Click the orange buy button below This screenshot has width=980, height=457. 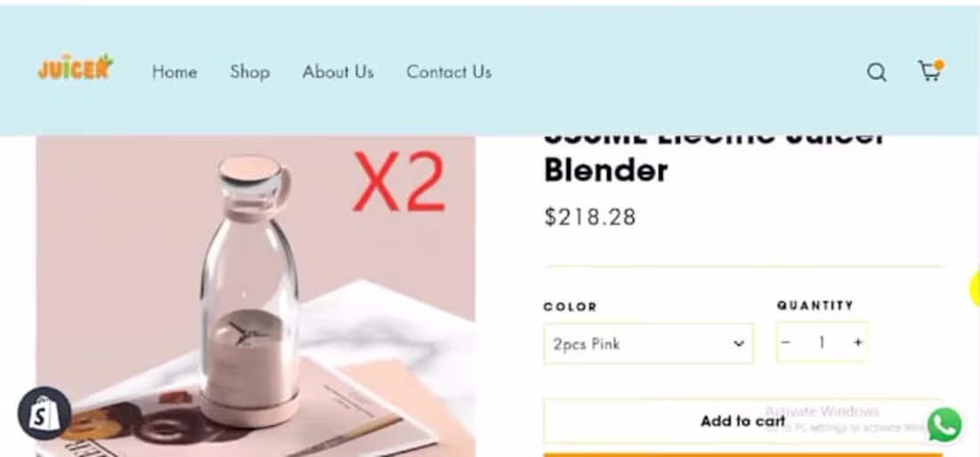pos(742,455)
